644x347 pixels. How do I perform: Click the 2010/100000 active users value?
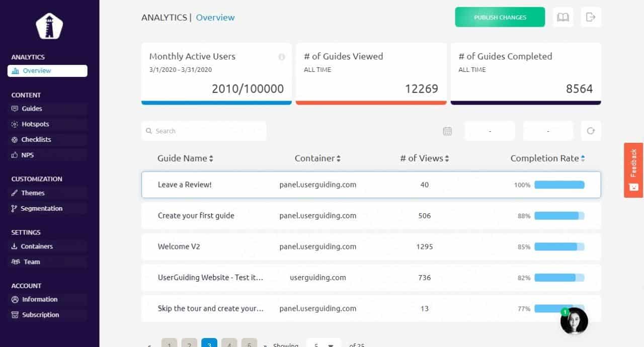click(248, 89)
